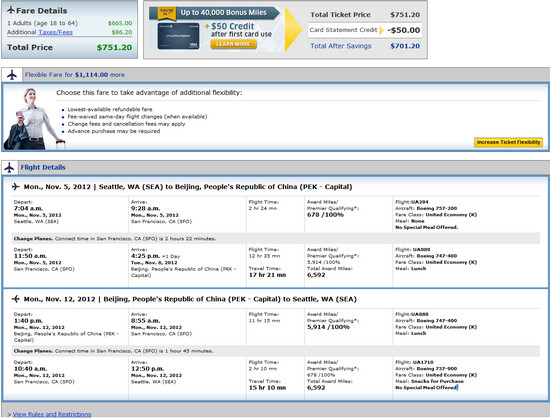Click the LEARN MORE button on the card offer

233,44
